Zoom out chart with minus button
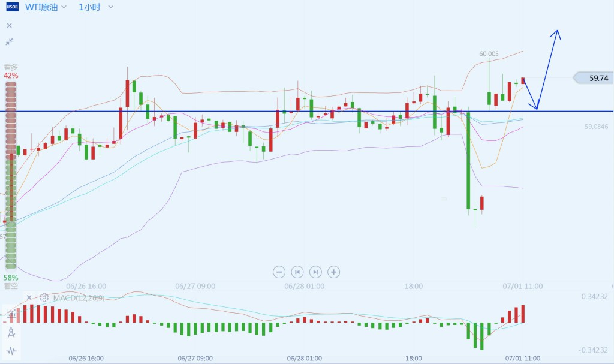Image resolution: width=614 pixels, height=364 pixels. pos(279,272)
